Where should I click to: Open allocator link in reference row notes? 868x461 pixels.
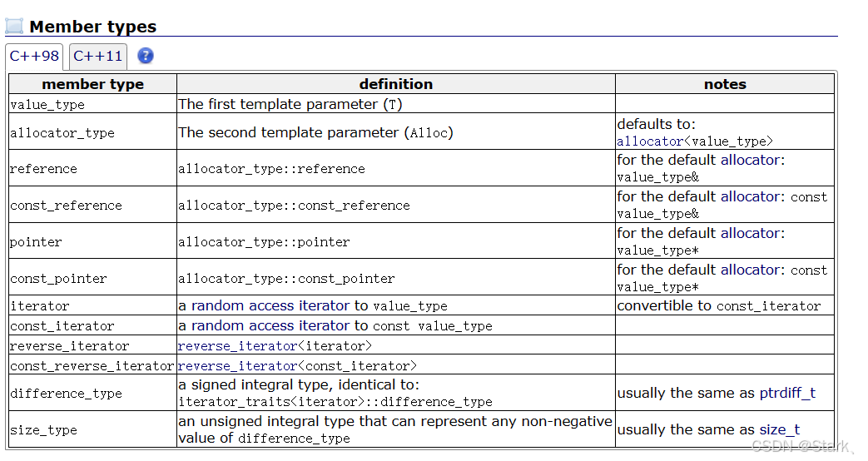(750, 160)
